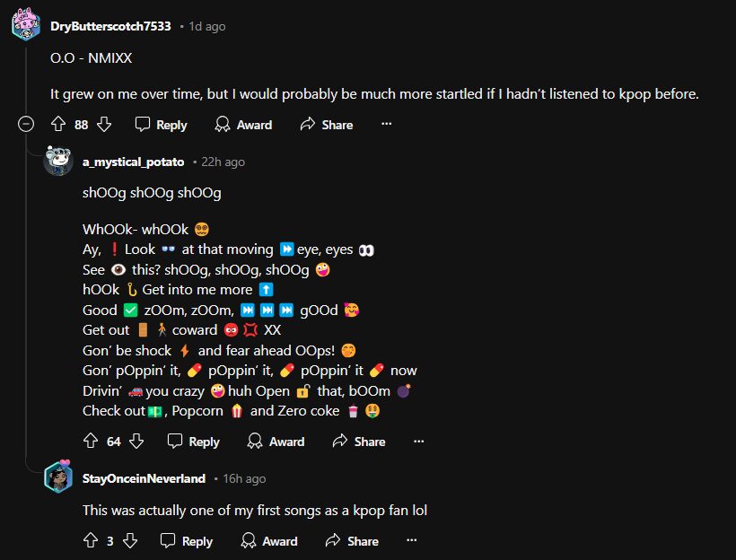
Task: Award a_mystical_potato's lyrics comment
Action: 275,441
